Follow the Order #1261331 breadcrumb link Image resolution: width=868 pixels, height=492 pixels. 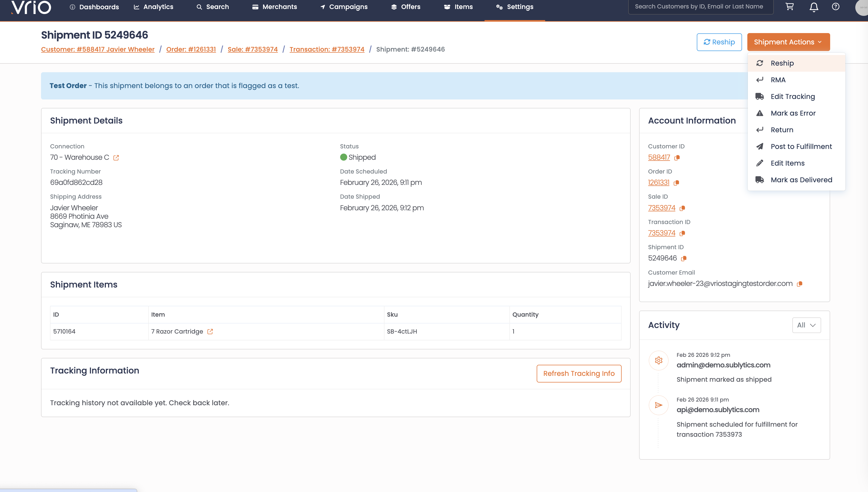tap(191, 49)
